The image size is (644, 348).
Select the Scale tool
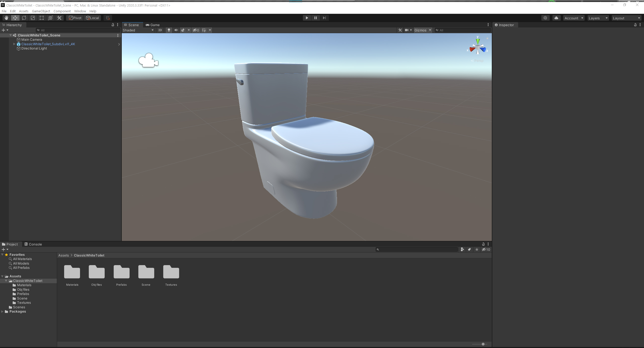(33, 18)
